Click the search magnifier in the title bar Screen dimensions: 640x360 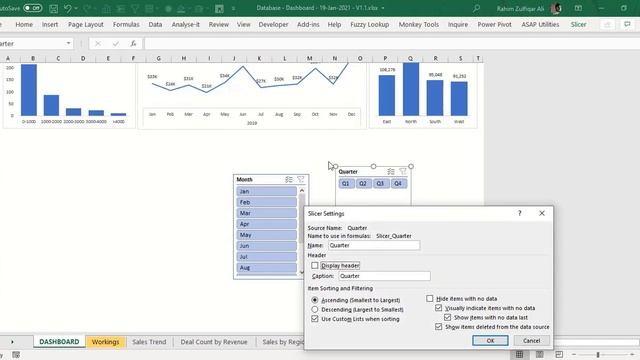tap(476, 8)
